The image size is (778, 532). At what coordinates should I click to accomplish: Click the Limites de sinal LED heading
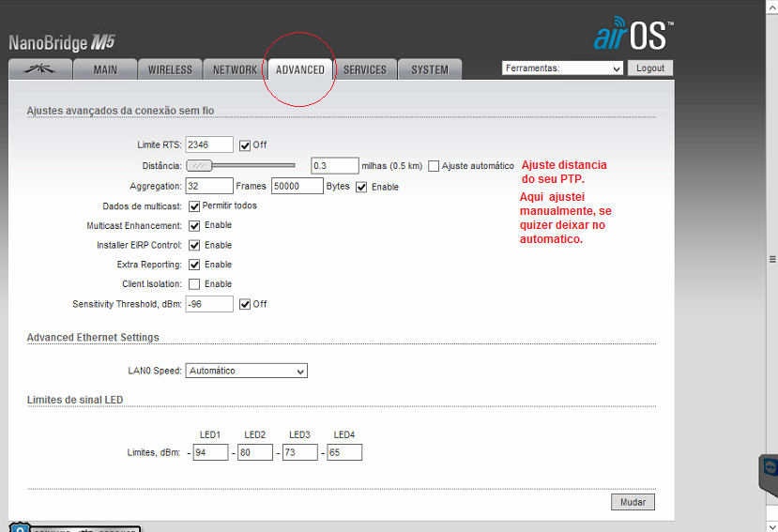point(75,400)
